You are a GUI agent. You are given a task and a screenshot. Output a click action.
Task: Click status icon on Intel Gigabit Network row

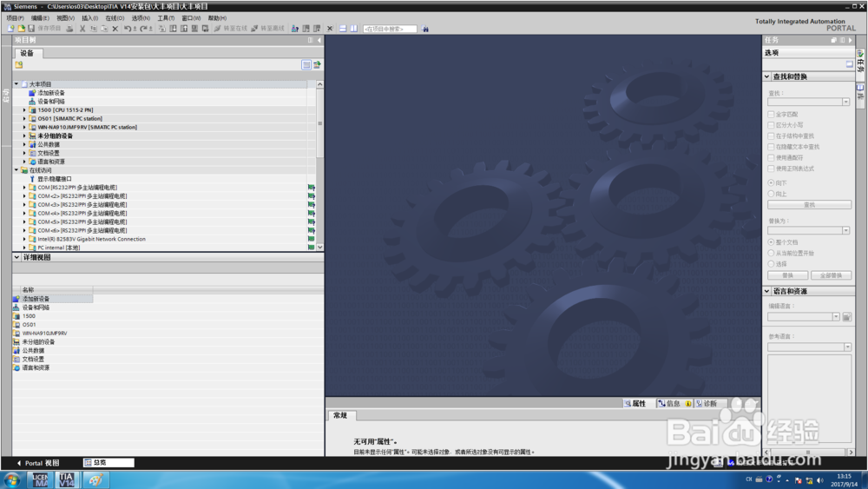(x=311, y=239)
